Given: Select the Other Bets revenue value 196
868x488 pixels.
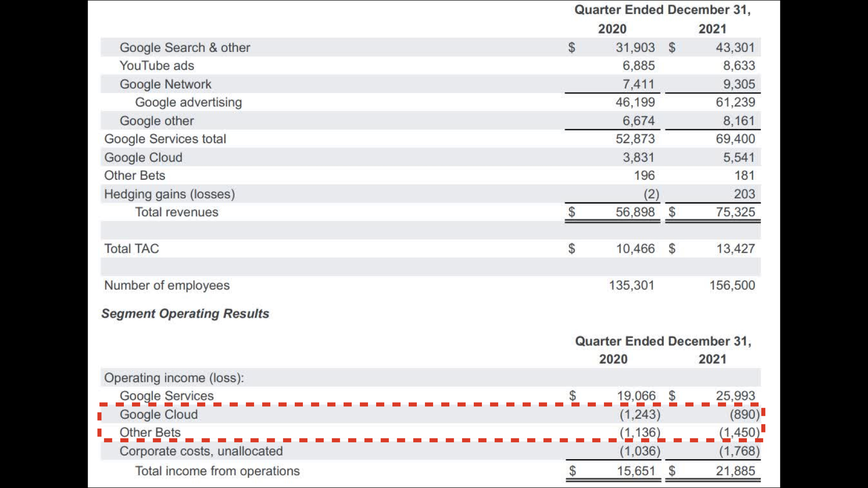Looking at the screenshot, I should click(644, 175).
